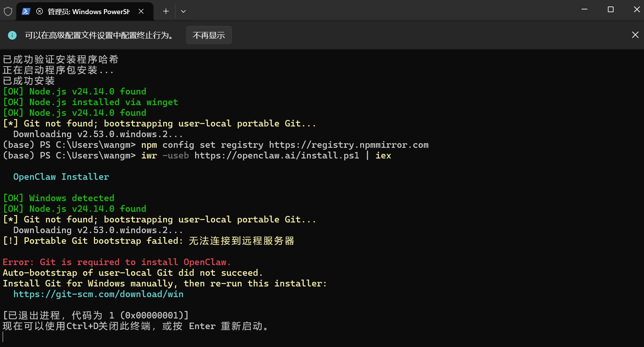The height and width of the screenshot is (347, 644).
Task: Minimize the terminal window
Action: tap(584, 10)
